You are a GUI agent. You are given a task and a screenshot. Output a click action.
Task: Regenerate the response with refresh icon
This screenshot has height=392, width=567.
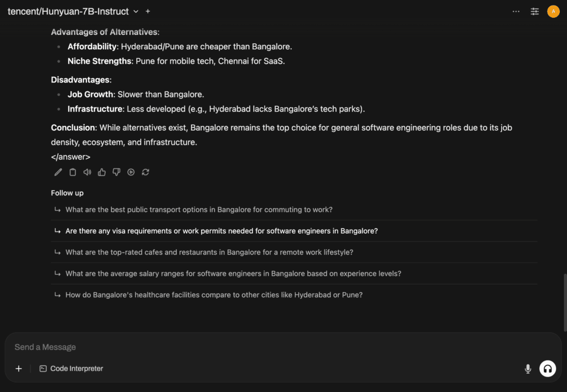[x=146, y=172]
